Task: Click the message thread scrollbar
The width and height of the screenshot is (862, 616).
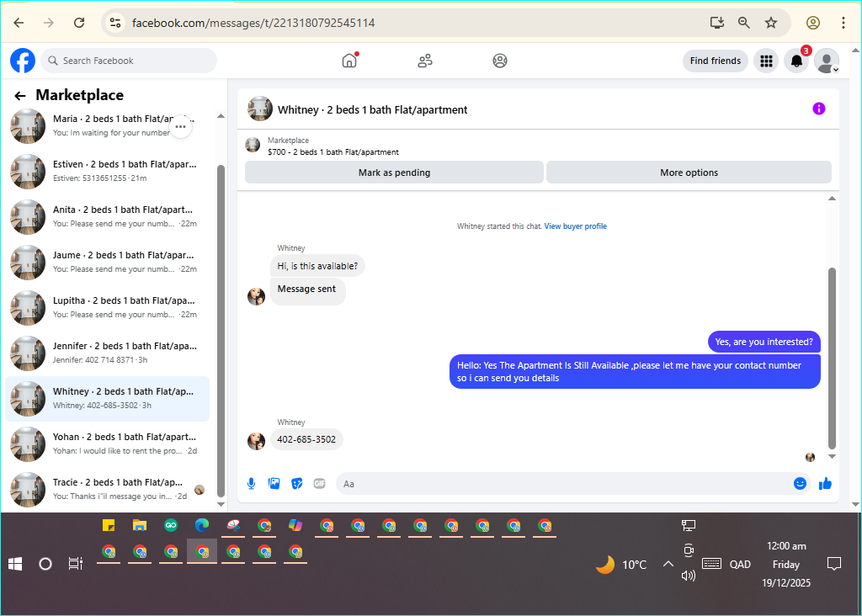Action: coord(832,358)
